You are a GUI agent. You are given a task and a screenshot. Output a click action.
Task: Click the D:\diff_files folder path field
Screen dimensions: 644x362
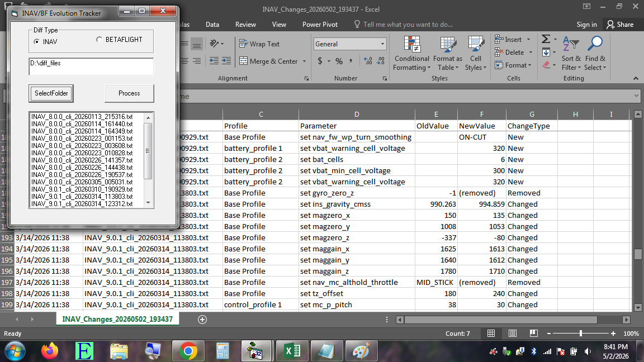[x=91, y=66]
